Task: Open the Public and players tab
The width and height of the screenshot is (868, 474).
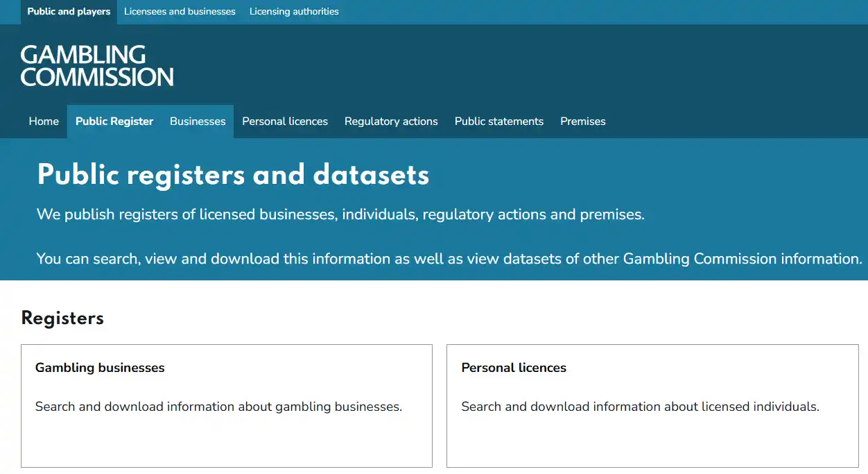Action: point(69,12)
